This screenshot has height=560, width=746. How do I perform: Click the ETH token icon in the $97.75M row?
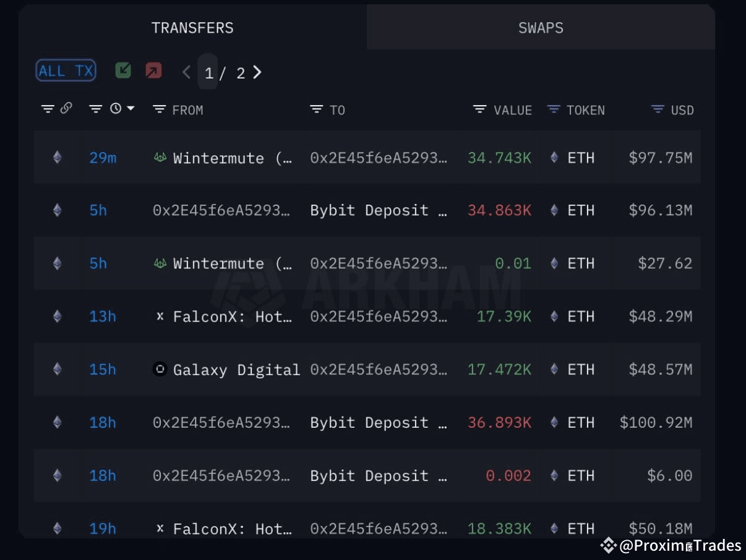click(x=555, y=158)
